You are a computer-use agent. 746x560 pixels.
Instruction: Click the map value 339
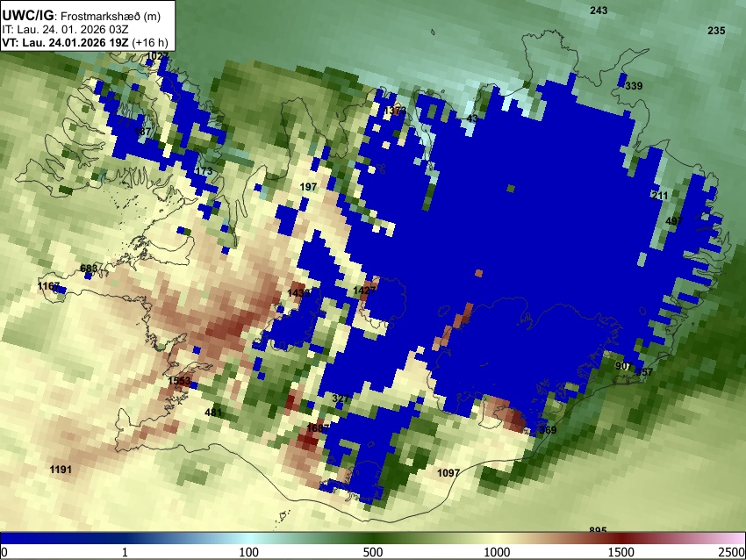(634, 86)
